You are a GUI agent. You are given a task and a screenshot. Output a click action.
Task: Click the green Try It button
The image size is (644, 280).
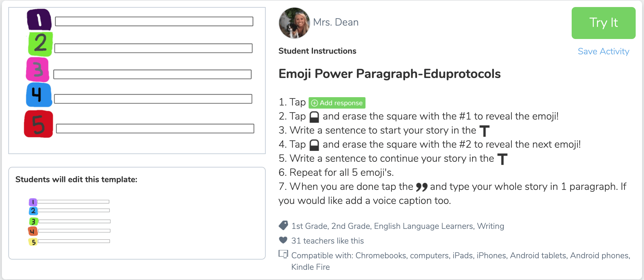click(x=603, y=23)
